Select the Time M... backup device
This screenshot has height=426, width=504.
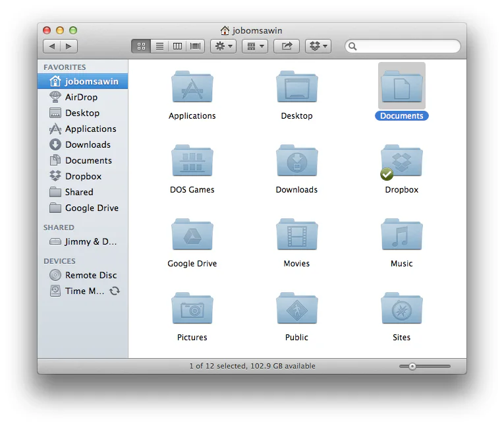coord(82,291)
